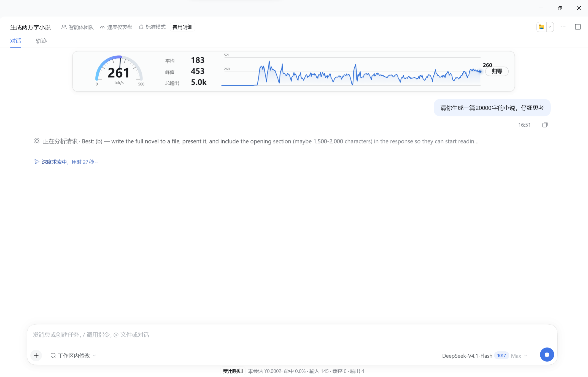Open the 智能体团队 agent team panel
588x377 pixels.
[x=77, y=27]
